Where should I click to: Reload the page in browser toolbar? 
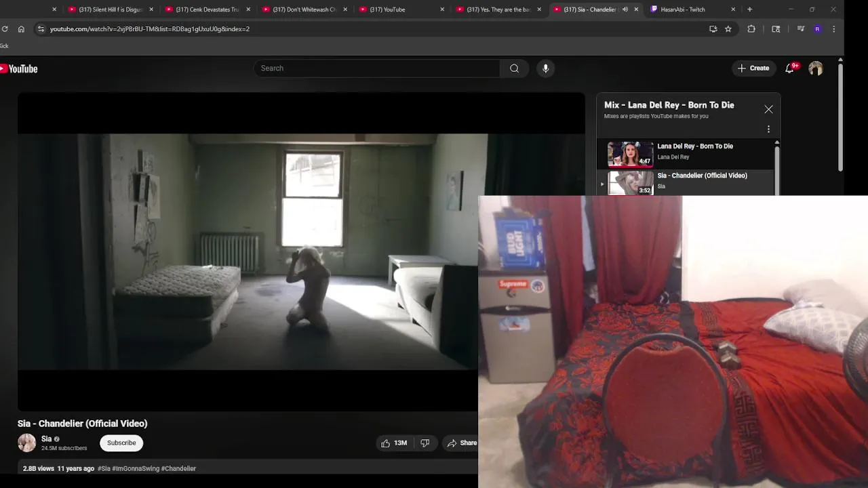[5, 29]
